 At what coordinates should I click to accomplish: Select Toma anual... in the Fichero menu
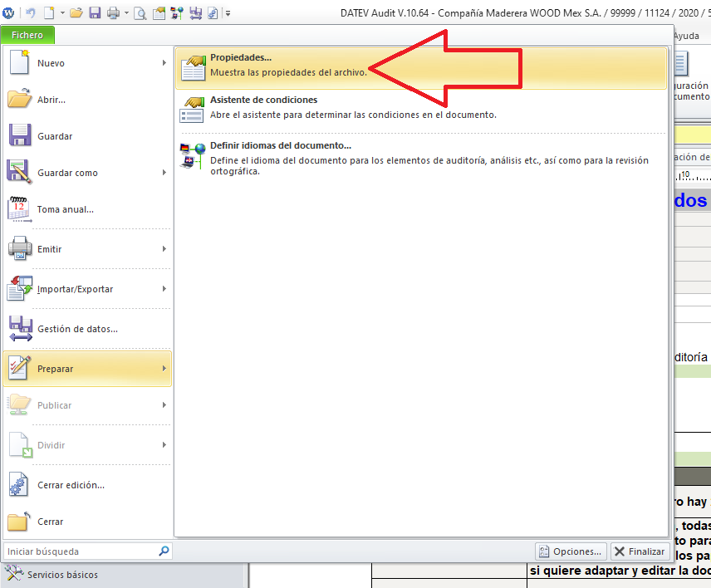point(86,209)
